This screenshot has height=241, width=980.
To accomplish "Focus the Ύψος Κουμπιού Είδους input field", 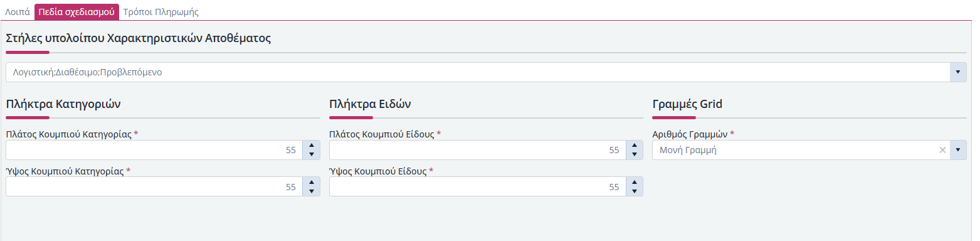I will pyautogui.click(x=478, y=186).
